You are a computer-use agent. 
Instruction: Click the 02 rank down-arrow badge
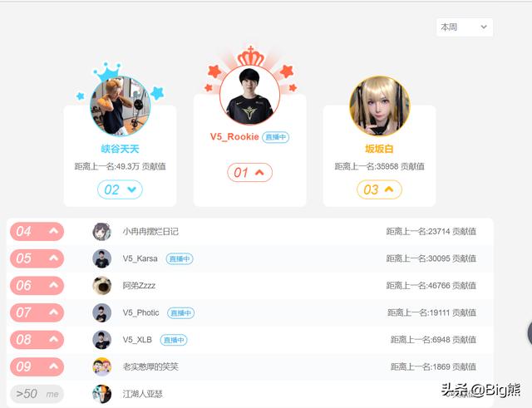click(120, 189)
